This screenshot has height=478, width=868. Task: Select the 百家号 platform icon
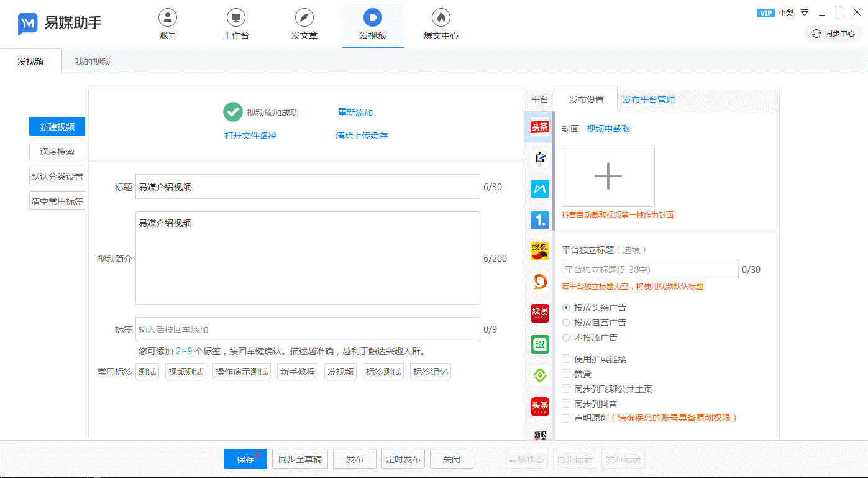tap(540, 157)
